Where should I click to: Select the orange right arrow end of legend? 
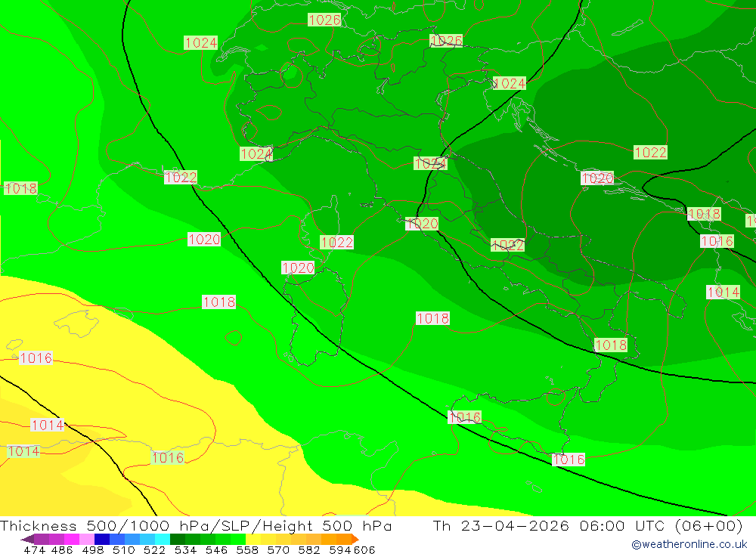pos(355,539)
